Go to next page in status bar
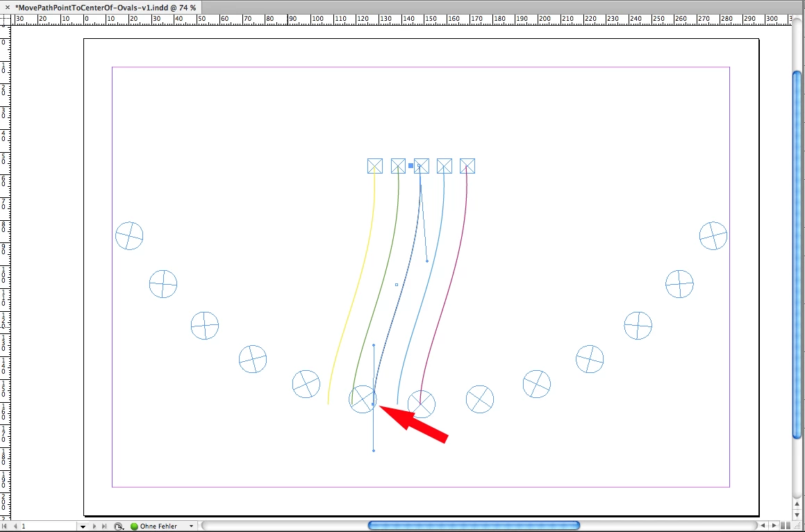Screen dimensions: 805x532 94,526
